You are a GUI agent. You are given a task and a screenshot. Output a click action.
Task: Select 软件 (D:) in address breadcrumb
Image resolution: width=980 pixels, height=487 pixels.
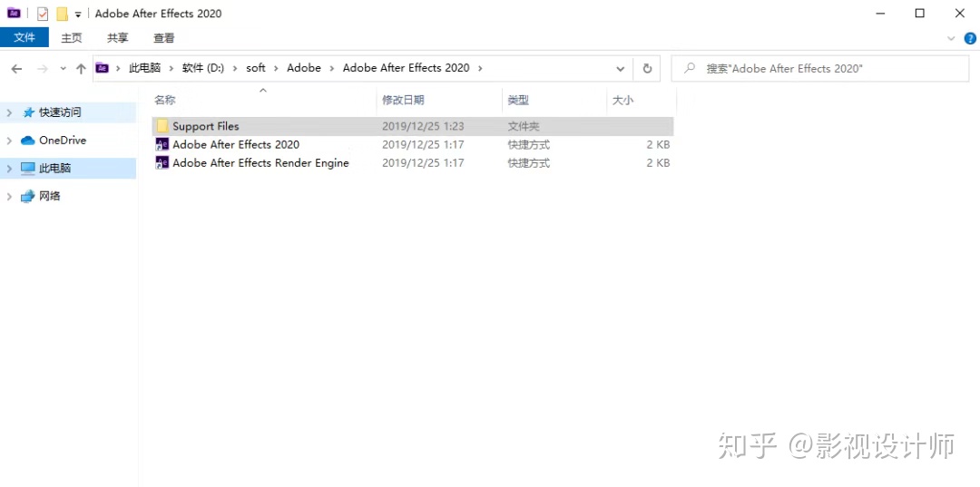click(x=203, y=68)
